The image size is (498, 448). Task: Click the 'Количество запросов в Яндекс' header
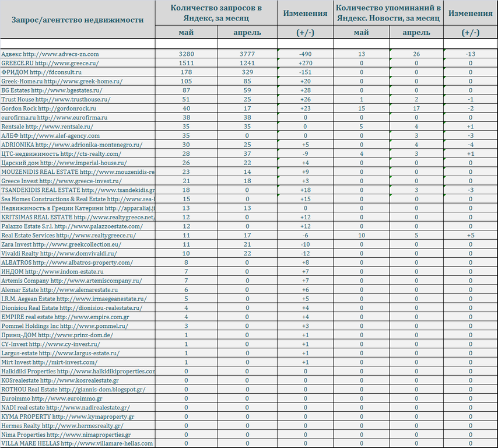coord(216,13)
